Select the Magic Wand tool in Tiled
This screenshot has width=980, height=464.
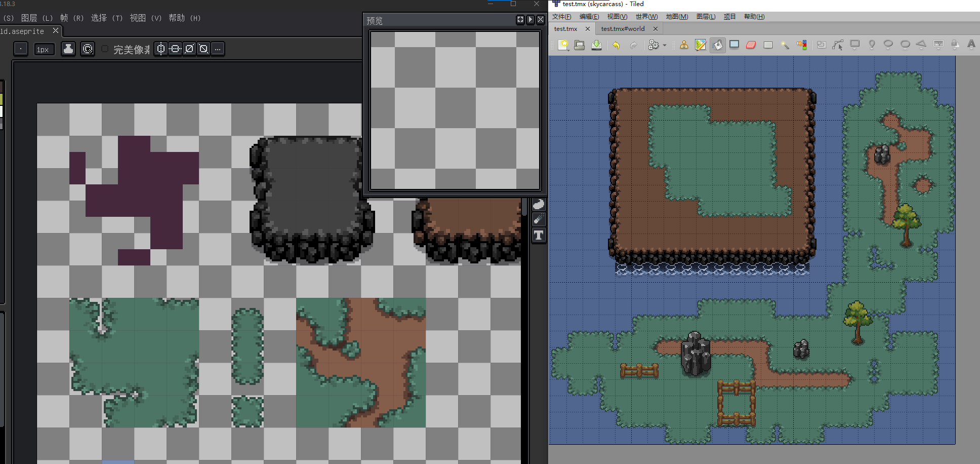(x=785, y=45)
